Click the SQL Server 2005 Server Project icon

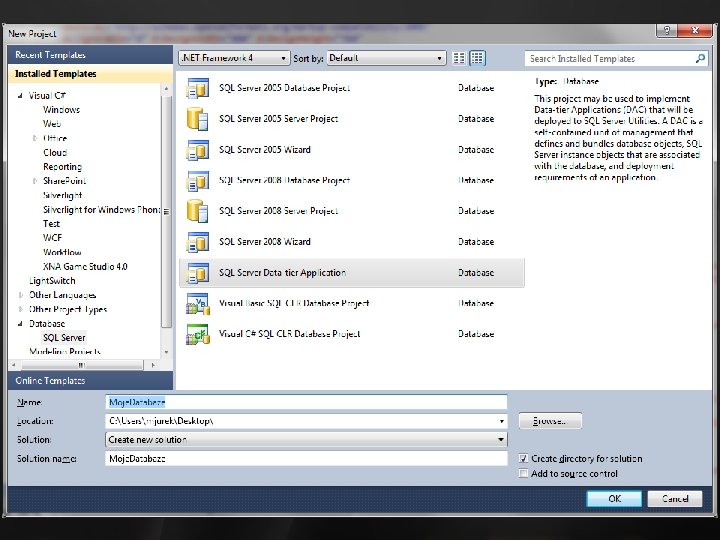(x=198, y=118)
